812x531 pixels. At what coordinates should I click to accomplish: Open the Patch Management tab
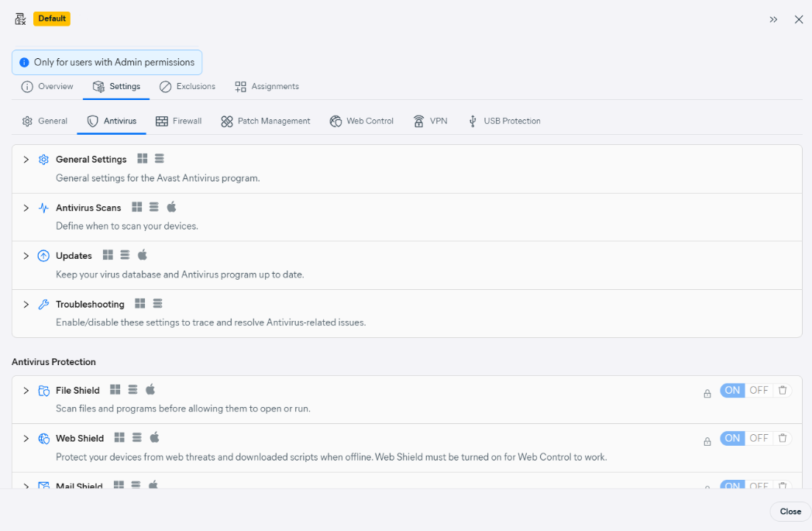[x=265, y=121]
